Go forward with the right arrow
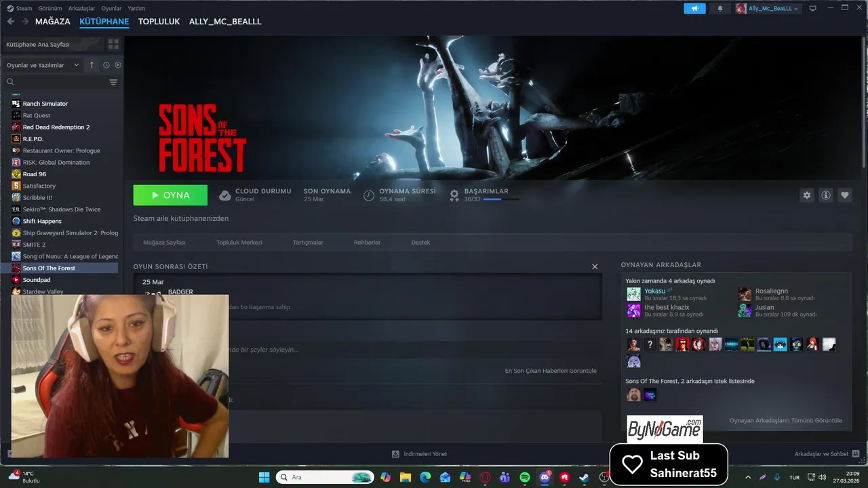 (25, 22)
